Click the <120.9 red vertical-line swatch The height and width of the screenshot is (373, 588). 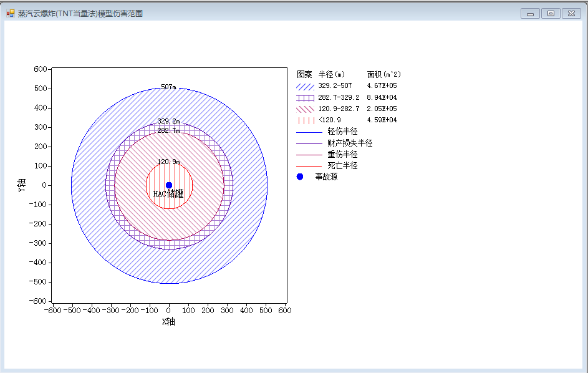306,120
